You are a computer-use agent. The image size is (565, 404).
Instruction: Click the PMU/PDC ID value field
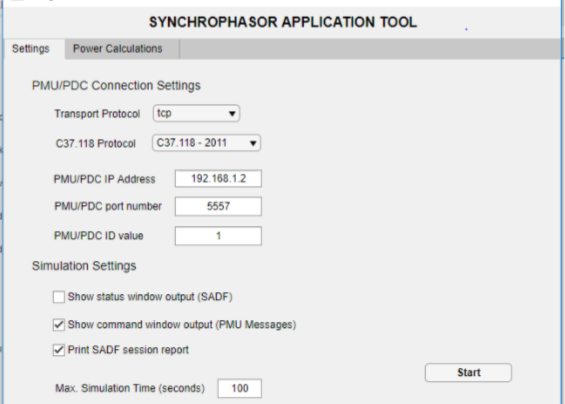tap(218, 236)
